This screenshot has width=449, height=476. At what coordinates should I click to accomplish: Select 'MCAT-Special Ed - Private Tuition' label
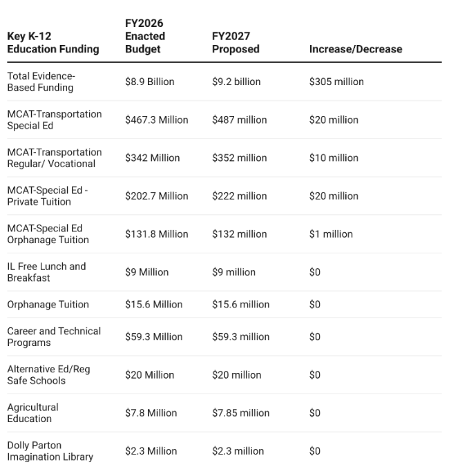(48, 196)
